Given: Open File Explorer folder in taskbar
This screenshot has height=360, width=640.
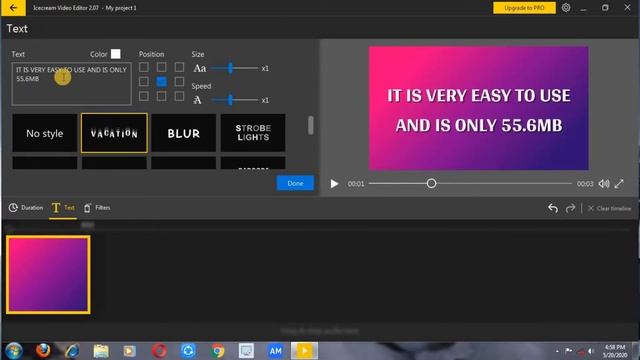Looking at the screenshot, I should click(x=101, y=351).
